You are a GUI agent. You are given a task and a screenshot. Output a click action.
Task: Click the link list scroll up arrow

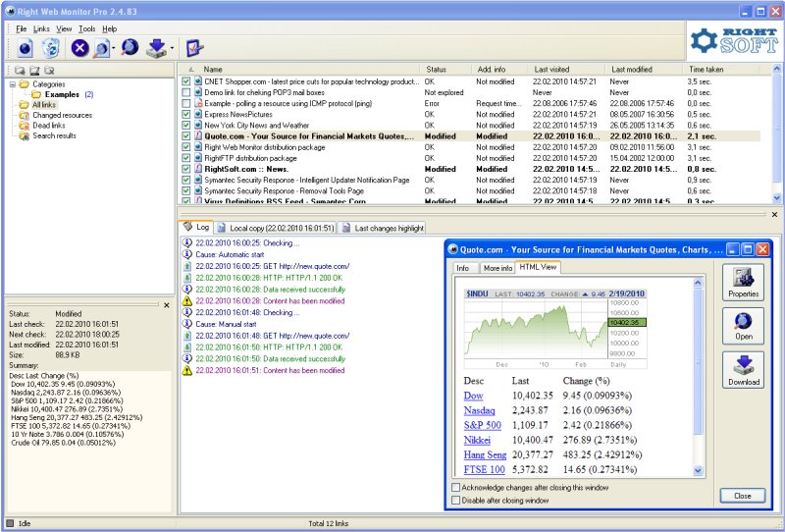pos(777,69)
